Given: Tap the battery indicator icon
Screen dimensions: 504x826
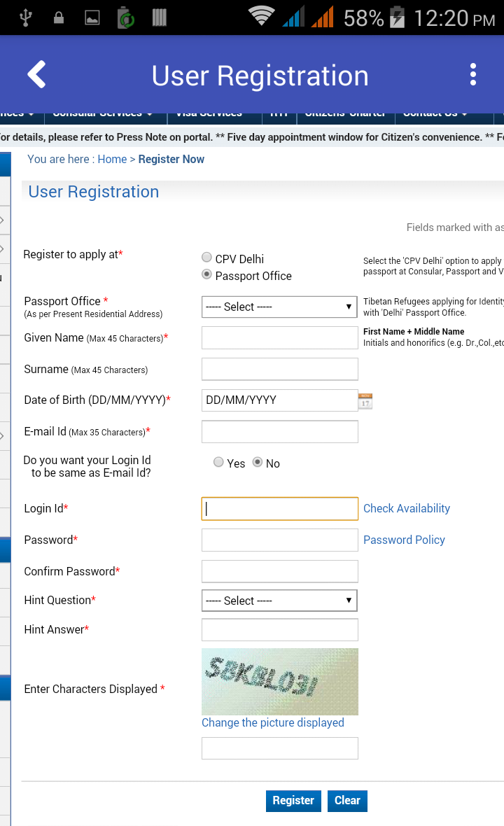Looking at the screenshot, I should click(397, 17).
